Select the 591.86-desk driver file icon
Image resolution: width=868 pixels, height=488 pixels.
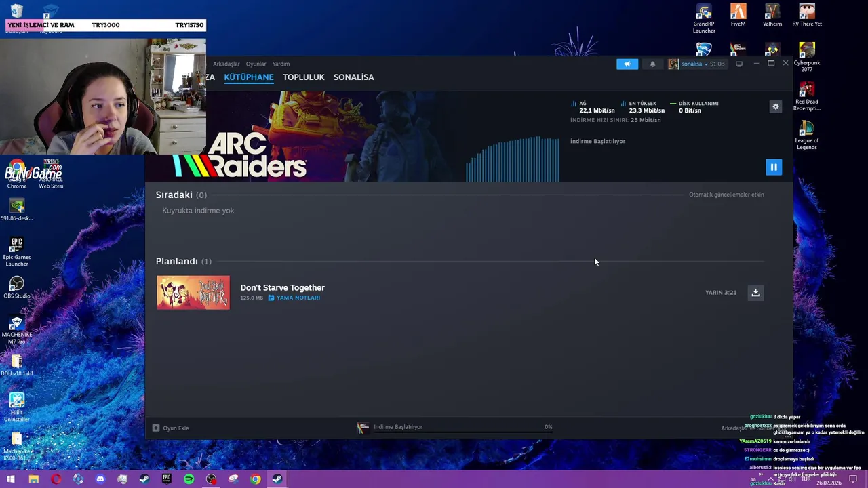click(x=17, y=209)
